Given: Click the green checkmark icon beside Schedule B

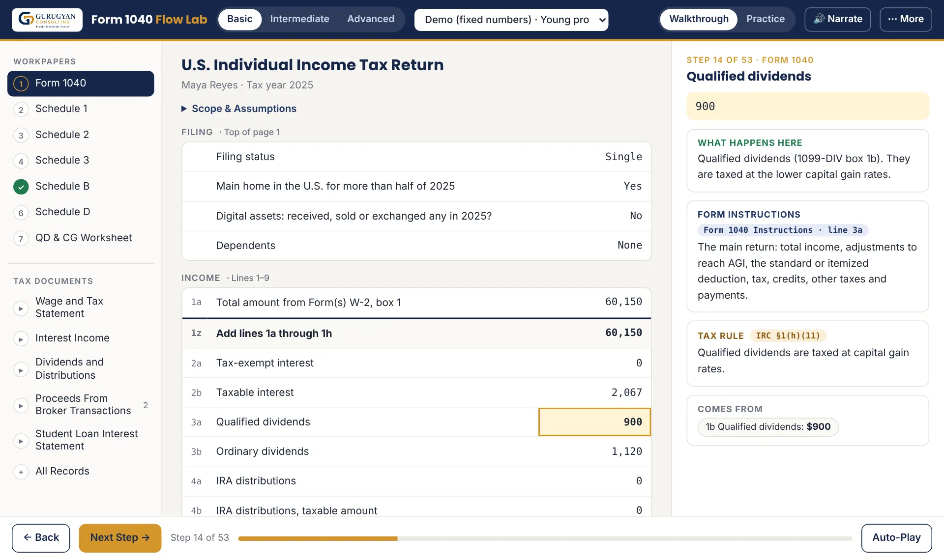Looking at the screenshot, I should point(21,187).
